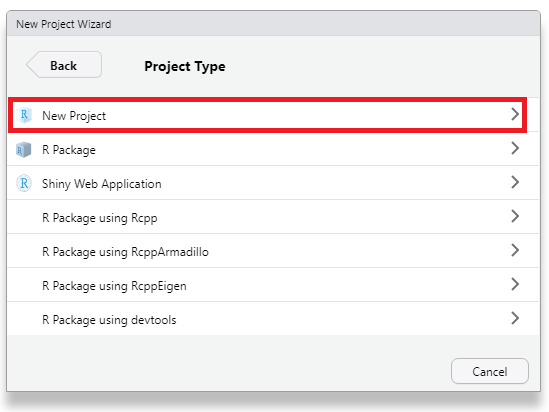
Task: Expand the R Package chevron arrow
Action: pyautogui.click(x=515, y=148)
